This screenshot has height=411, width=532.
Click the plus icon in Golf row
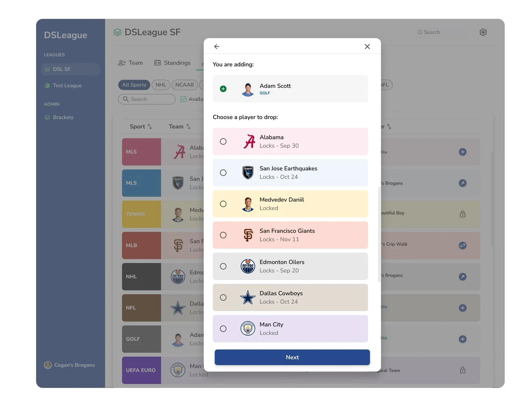click(x=462, y=339)
